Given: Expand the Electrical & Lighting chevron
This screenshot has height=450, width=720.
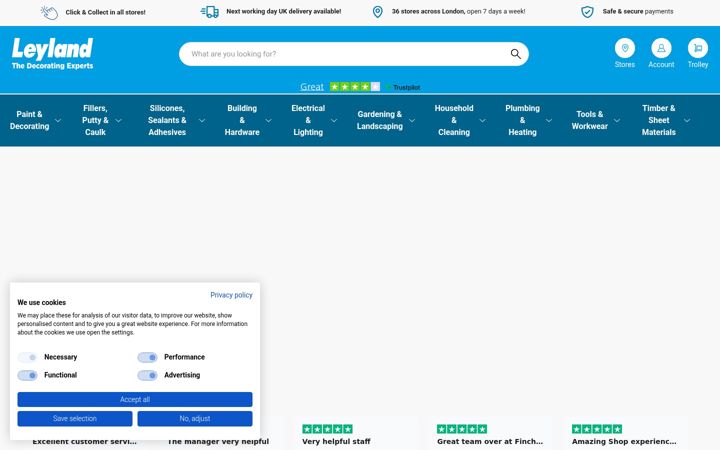Looking at the screenshot, I should click(x=334, y=120).
